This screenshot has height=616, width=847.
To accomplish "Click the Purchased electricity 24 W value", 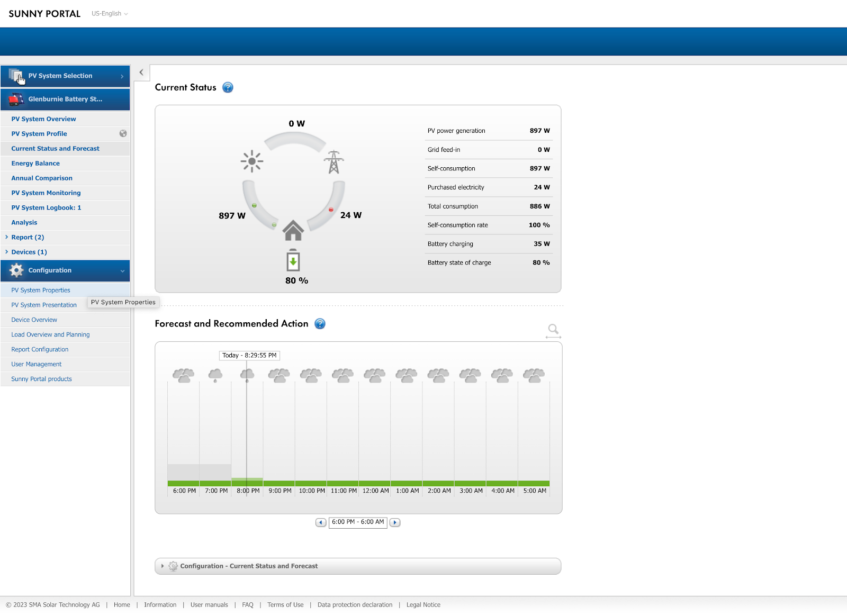I will coord(542,187).
